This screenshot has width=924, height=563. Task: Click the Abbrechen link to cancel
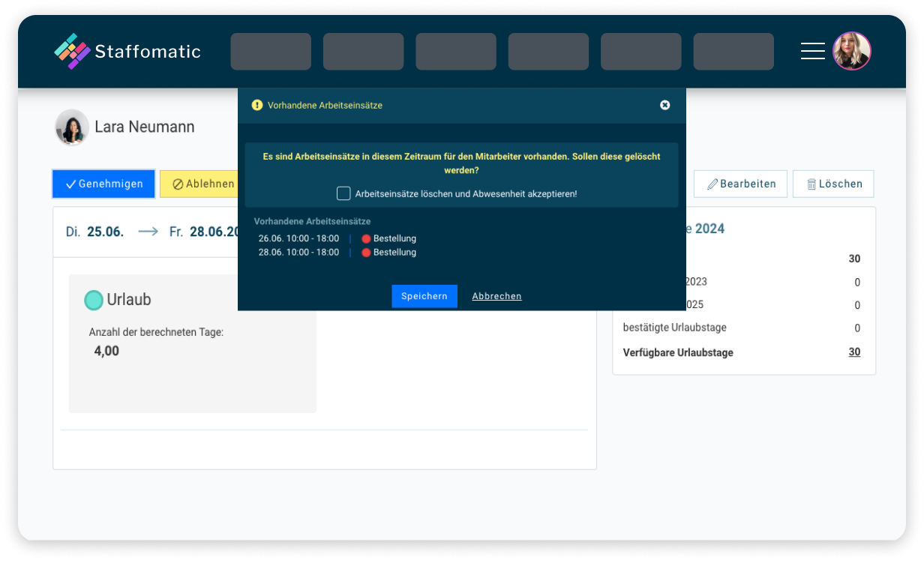[496, 296]
